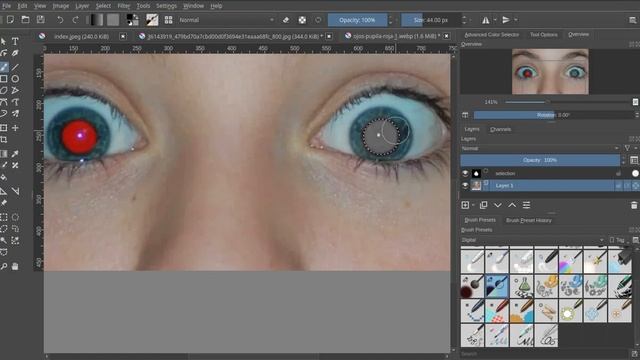Select the Text tool in toolbox
The image size is (640, 360).
tap(15, 41)
